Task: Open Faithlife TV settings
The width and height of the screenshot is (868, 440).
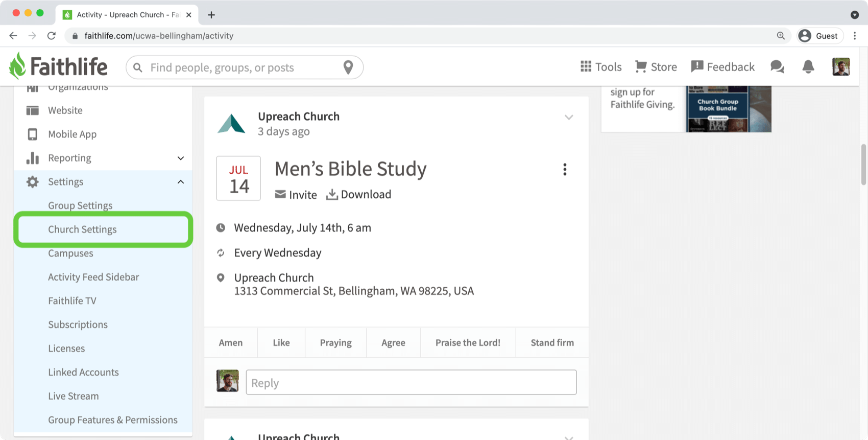Action: tap(72, 301)
